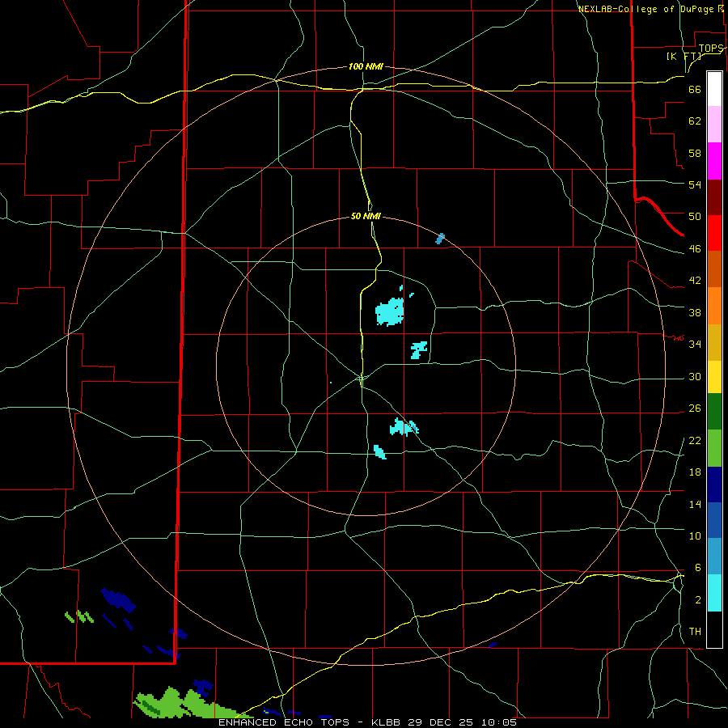Click the "[K FT]" units label
This screenshot has width=728, height=728.
[x=684, y=56]
